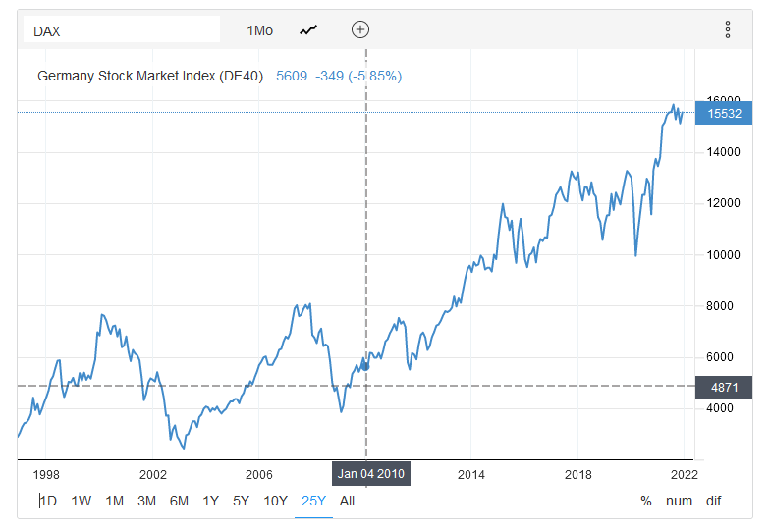Click the Germany Stock Market Index legend
Image resolution: width=769 pixels, height=532 pixels.
(150, 76)
